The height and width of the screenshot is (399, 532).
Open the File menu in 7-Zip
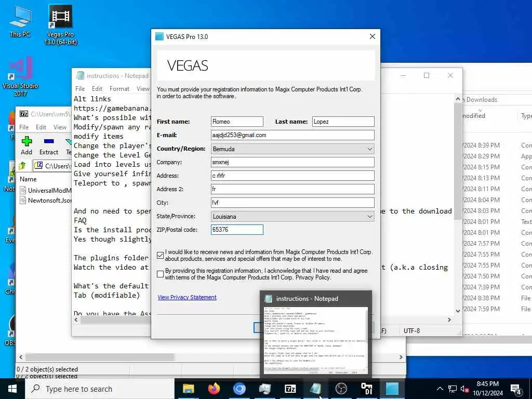coord(24,127)
